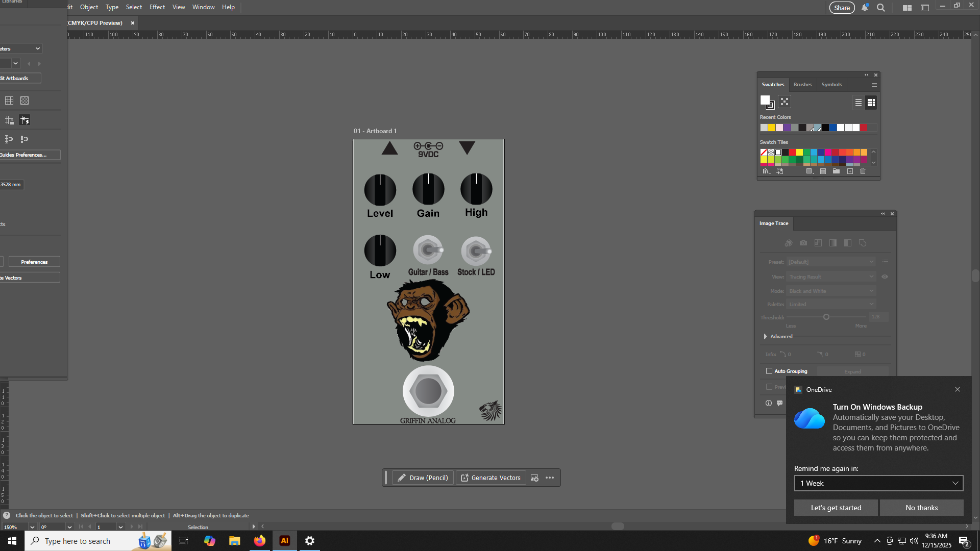The height and width of the screenshot is (551, 980).
Task: Show swatches in list view
Action: click(859, 103)
